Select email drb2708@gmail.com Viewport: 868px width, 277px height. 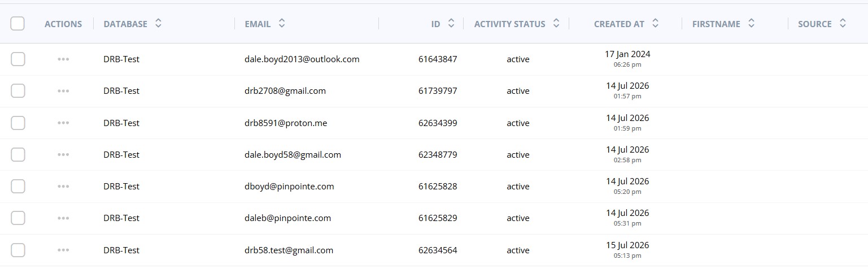pos(285,91)
